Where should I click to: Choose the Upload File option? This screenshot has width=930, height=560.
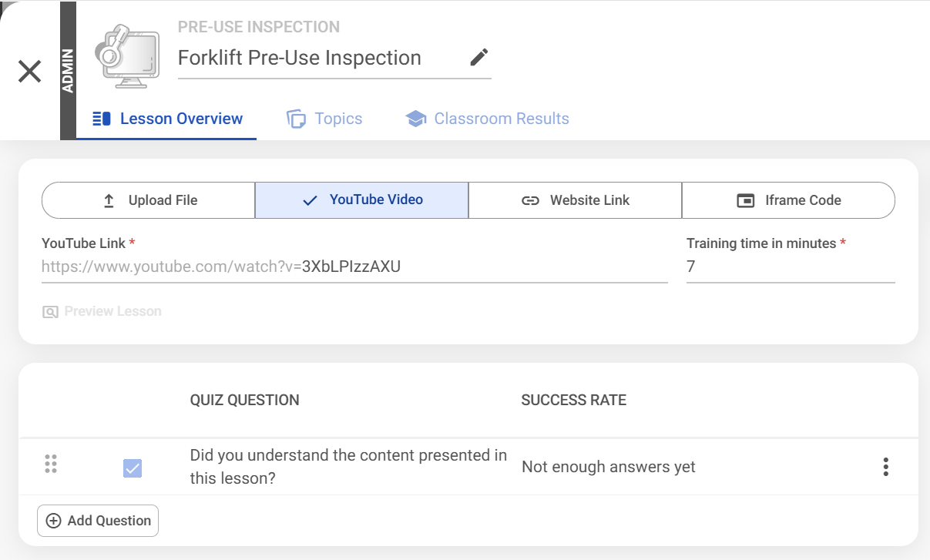click(x=149, y=200)
